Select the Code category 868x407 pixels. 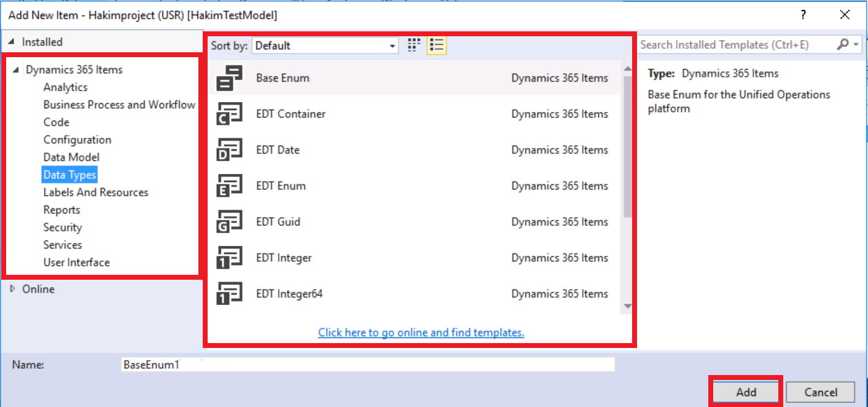[56, 122]
